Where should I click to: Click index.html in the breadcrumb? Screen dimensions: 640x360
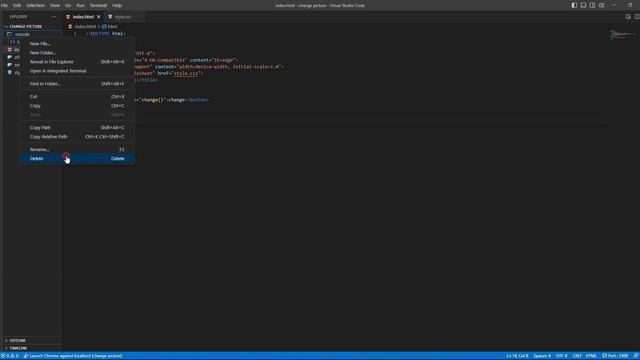[85, 27]
